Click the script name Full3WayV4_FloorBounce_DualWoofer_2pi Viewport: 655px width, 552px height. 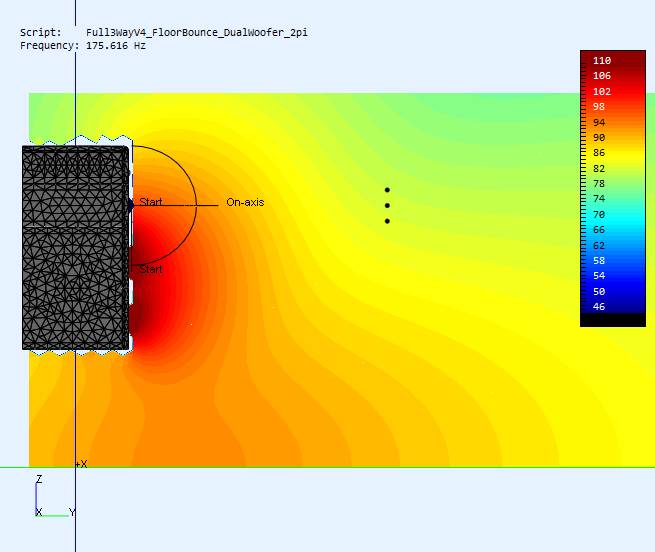pyautogui.click(x=197, y=33)
